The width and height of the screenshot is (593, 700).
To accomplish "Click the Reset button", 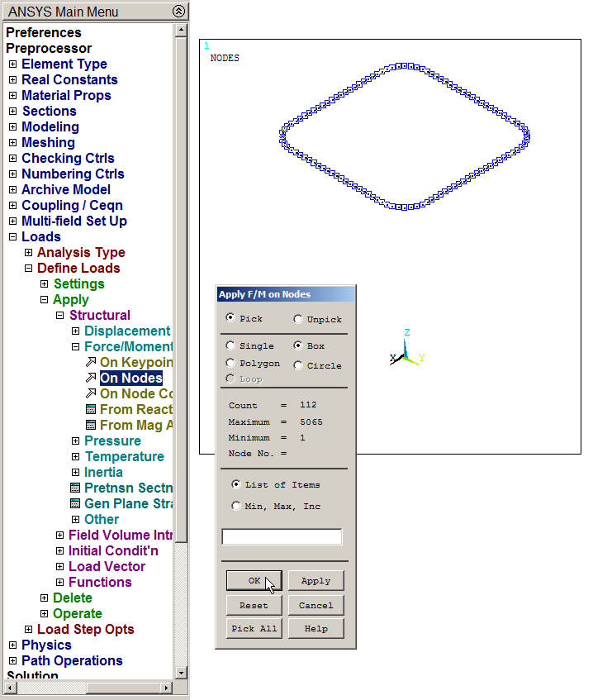I will 254,605.
